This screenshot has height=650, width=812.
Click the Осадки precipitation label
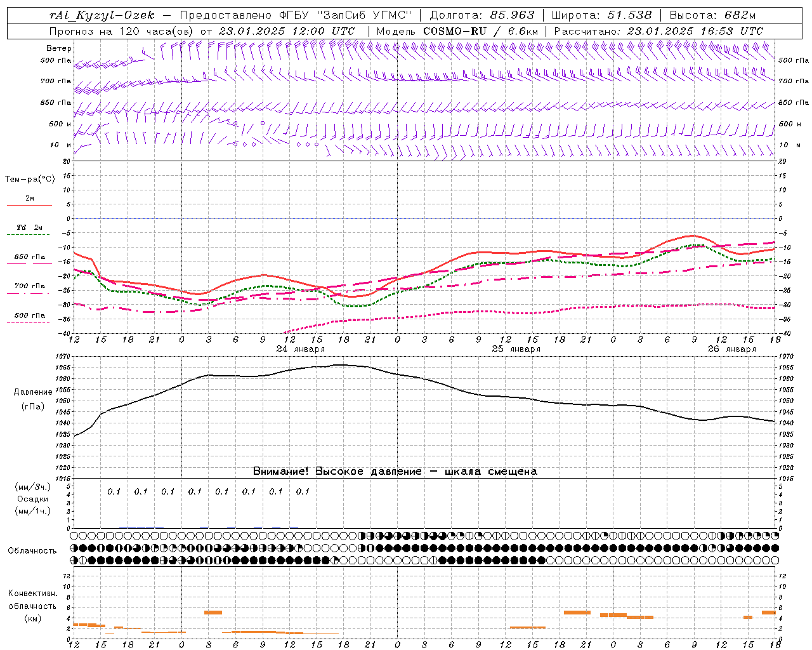[32, 499]
